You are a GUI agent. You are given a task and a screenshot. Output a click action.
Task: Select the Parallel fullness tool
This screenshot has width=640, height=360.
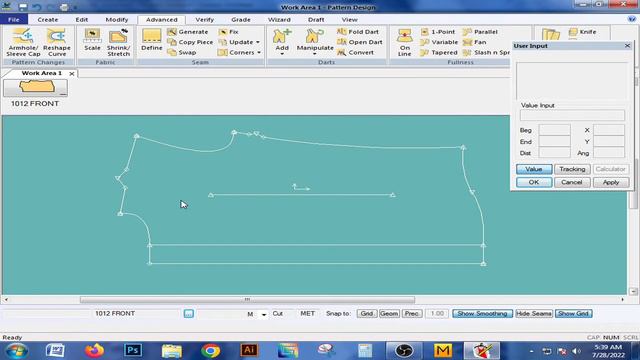pos(480,32)
